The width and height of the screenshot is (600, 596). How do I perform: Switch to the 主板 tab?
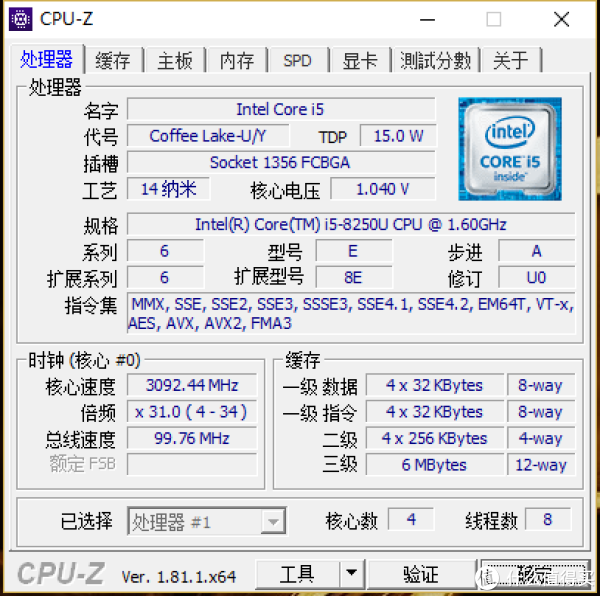click(x=175, y=60)
